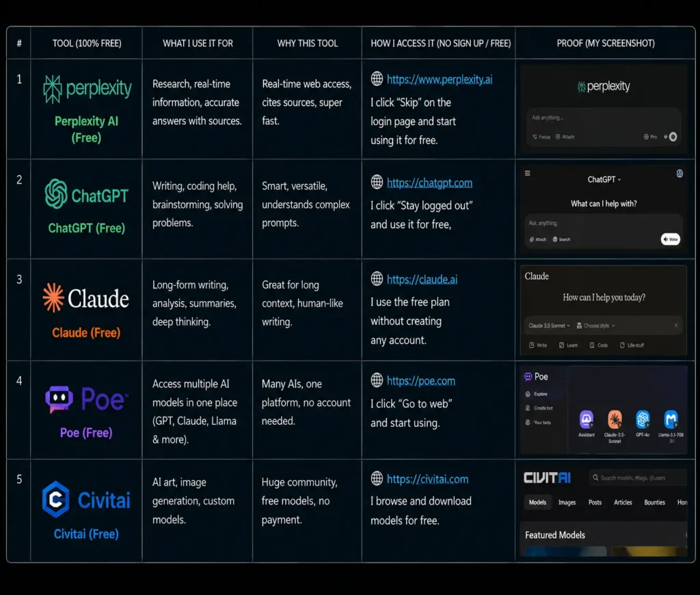
Task: Click Attach in the ChatGPT screenshot
Action: (537, 239)
